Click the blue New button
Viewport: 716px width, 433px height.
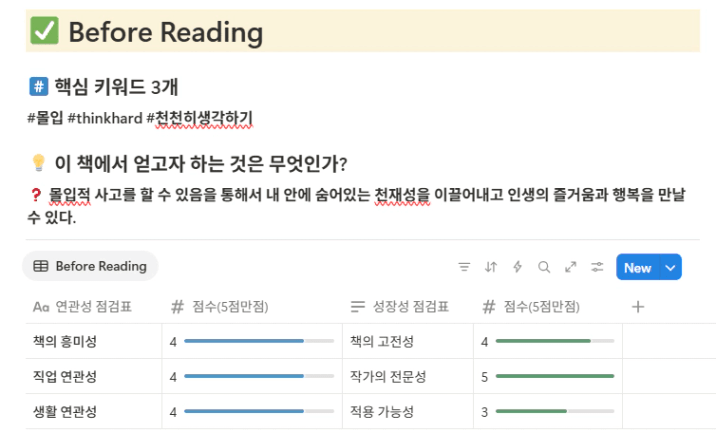637,268
